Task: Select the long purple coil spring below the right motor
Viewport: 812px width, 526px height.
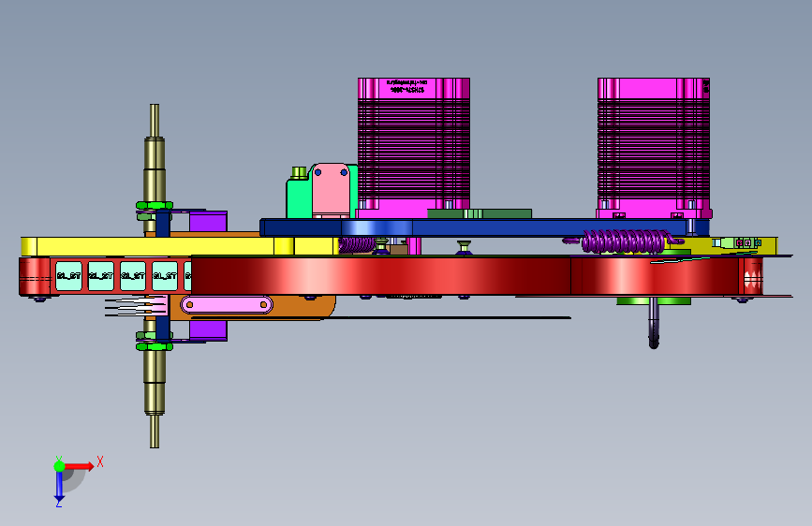Action: tap(624, 241)
